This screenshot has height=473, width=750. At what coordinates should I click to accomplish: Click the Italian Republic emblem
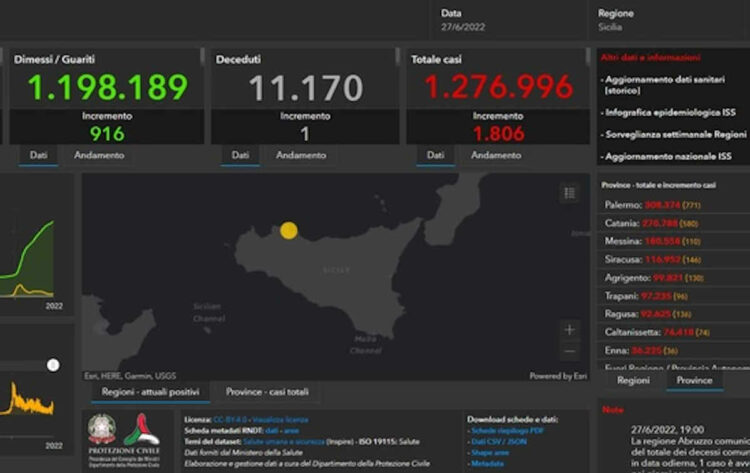(x=102, y=430)
